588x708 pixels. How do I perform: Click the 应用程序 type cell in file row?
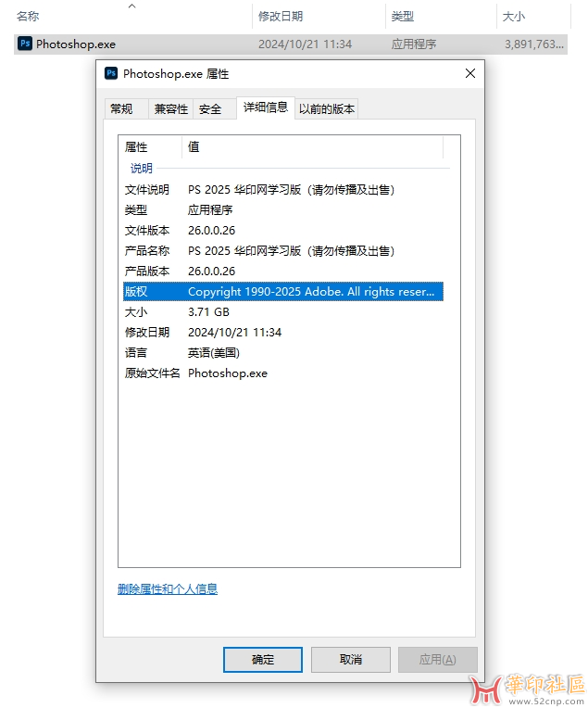(x=414, y=44)
